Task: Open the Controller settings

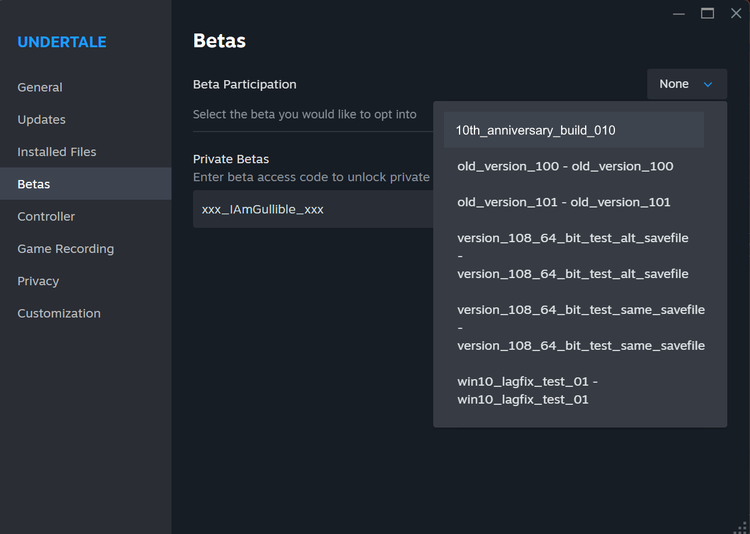Action: (86, 216)
